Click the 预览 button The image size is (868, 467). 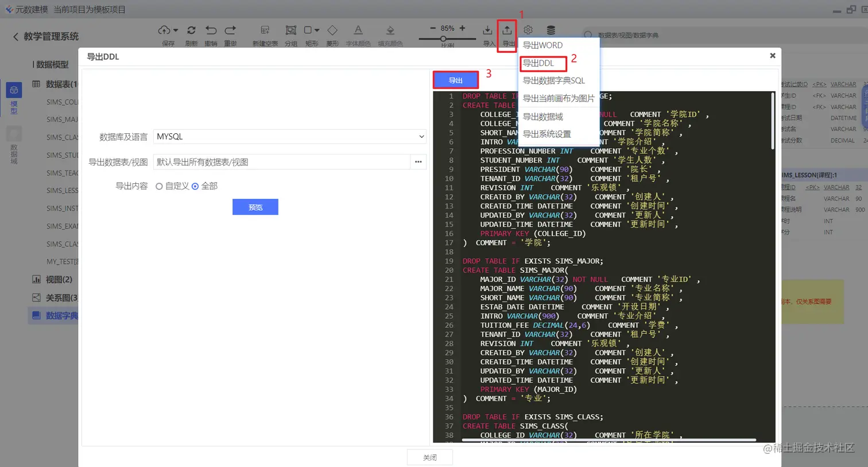(255, 207)
